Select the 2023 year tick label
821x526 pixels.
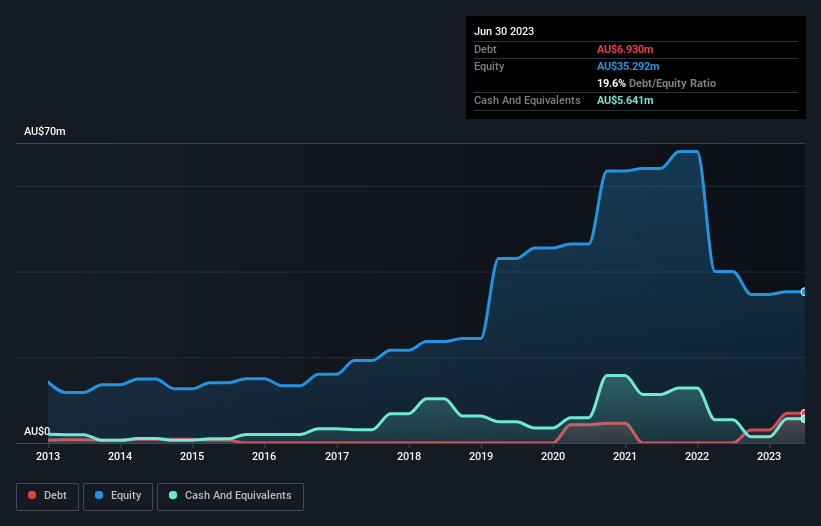pos(769,457)
